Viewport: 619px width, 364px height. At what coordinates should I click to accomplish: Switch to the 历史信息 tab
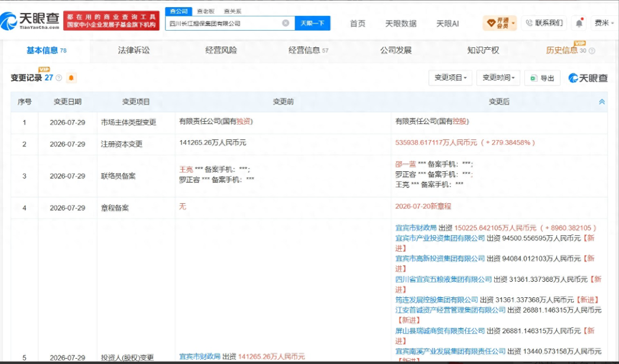pyautogui.click(x=566, y=50)
